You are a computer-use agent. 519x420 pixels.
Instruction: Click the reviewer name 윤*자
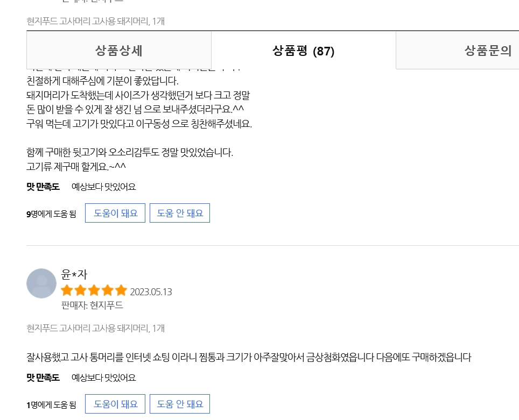[74, 274]
